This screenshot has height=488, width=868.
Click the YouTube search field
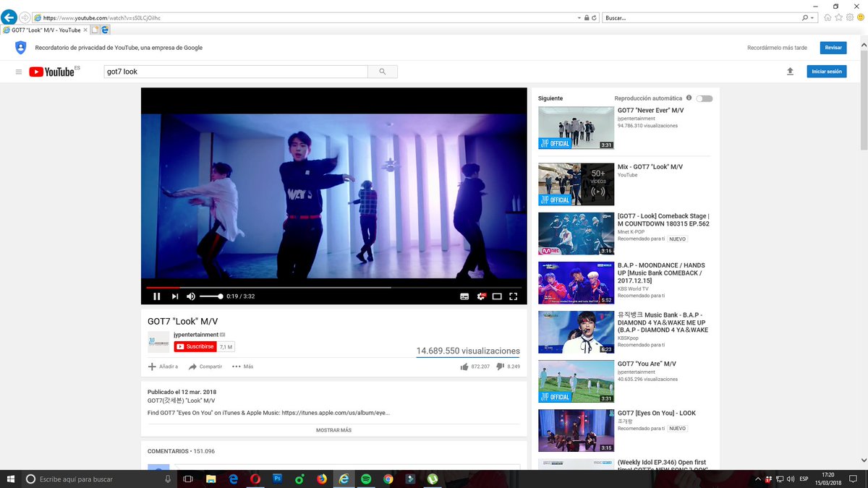click(235, 72)
